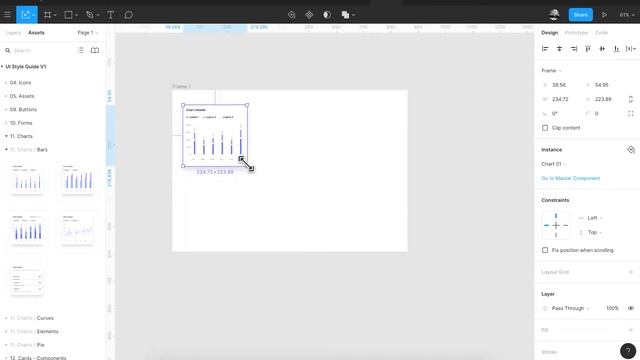The image size is (640, 360).
Task: Open the team library book icon
Action: tap(95, 50)
